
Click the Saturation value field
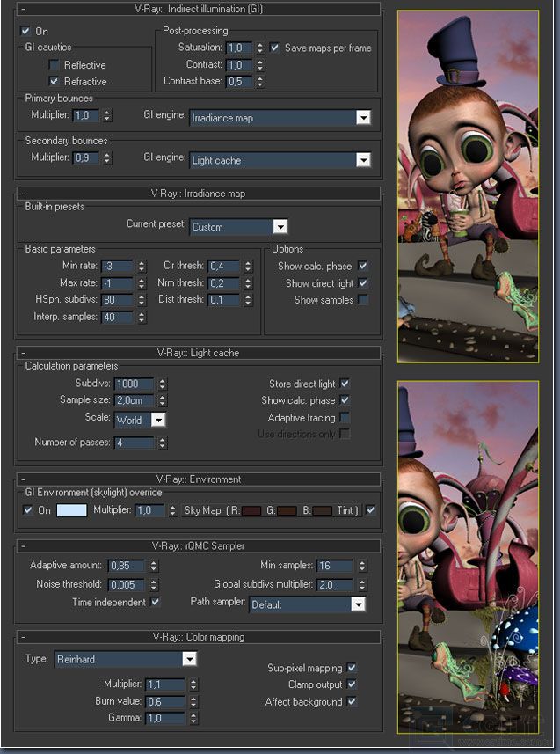[239, 48]
